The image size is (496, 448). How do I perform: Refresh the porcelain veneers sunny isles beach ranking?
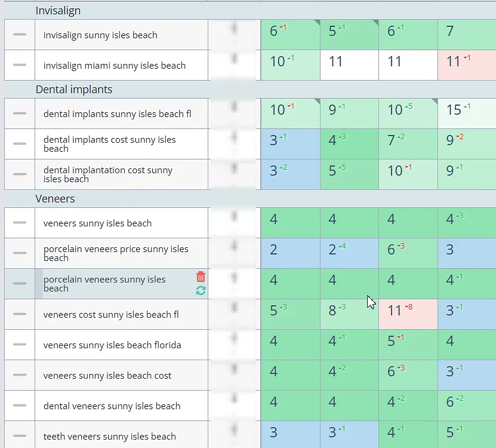pos(201,290)
